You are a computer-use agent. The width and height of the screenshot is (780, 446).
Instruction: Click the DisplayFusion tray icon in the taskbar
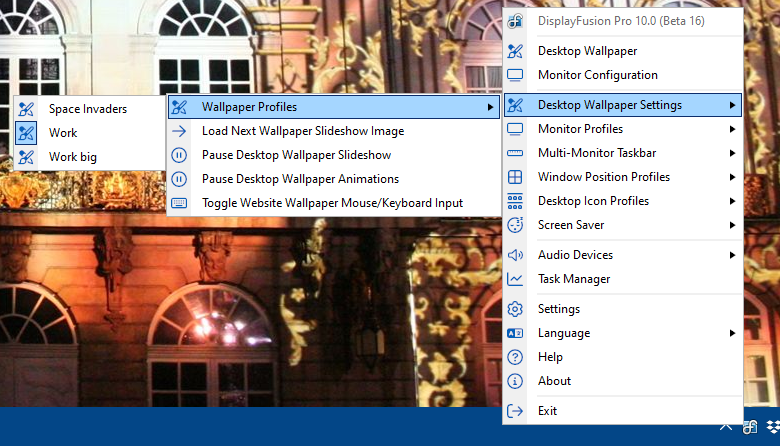tap(750, 427)
